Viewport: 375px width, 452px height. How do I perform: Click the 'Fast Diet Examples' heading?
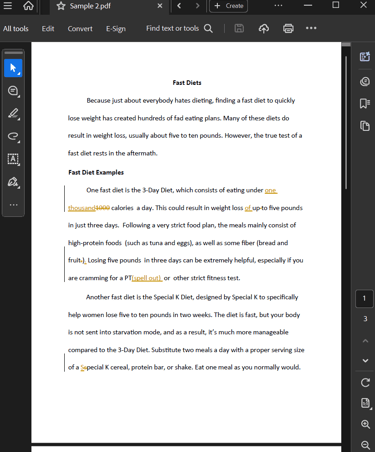[96, 172]
